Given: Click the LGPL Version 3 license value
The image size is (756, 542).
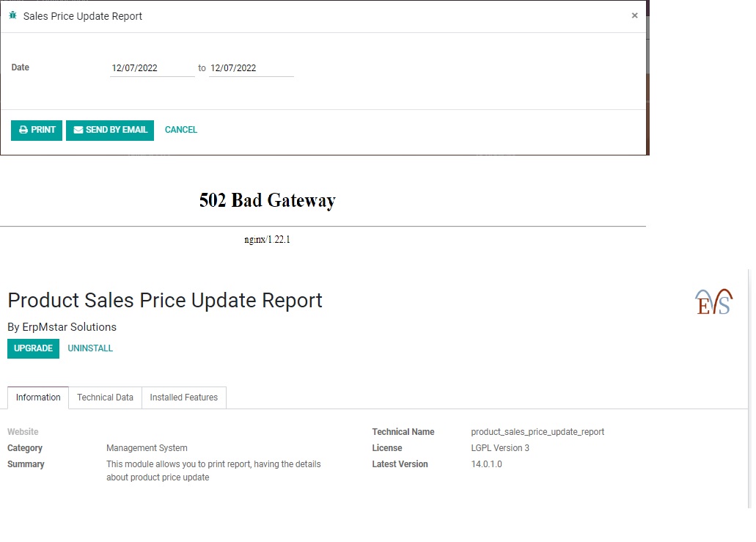Looking at the screenshot, I should [500, 447].
